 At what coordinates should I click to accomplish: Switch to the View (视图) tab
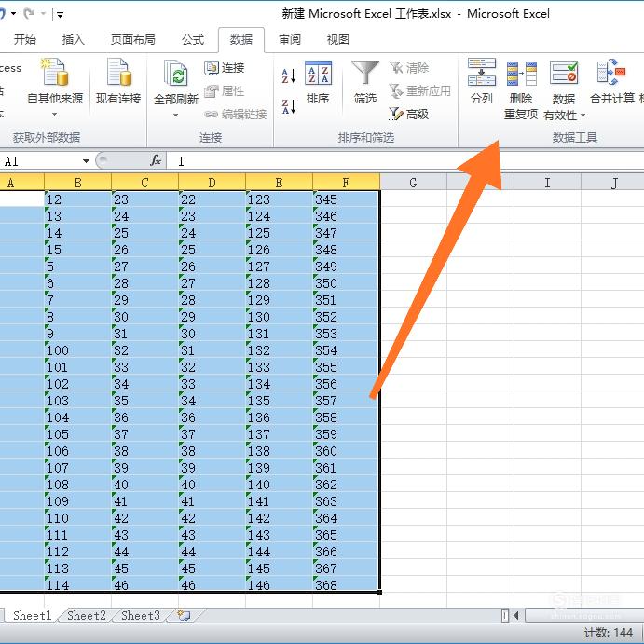[338, 39]
